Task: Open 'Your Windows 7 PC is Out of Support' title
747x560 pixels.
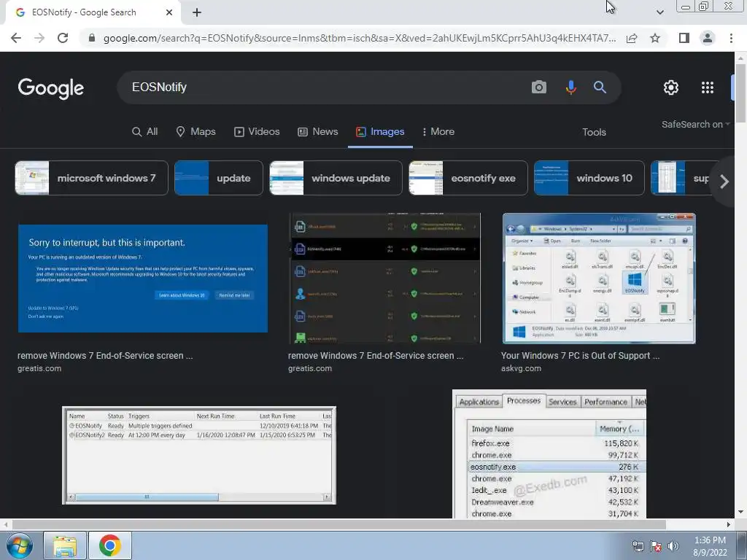Action: (x=580, y=356)
